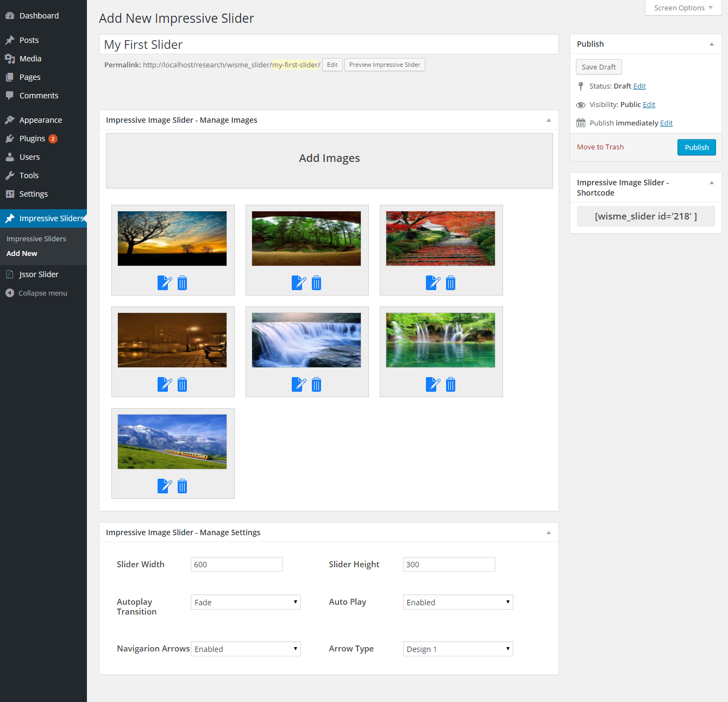The height and width of the screenshot is (702, 728).
Task: Click the Settings sliders icon
Action: point(10,194)
